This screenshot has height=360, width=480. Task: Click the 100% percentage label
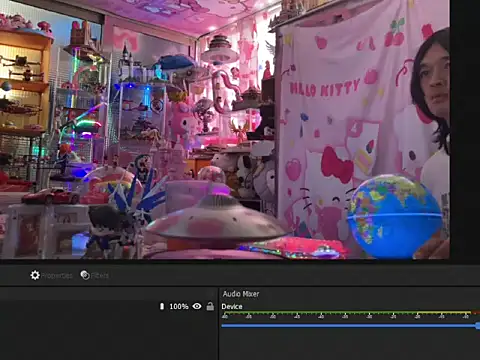[x=179, y=306]
